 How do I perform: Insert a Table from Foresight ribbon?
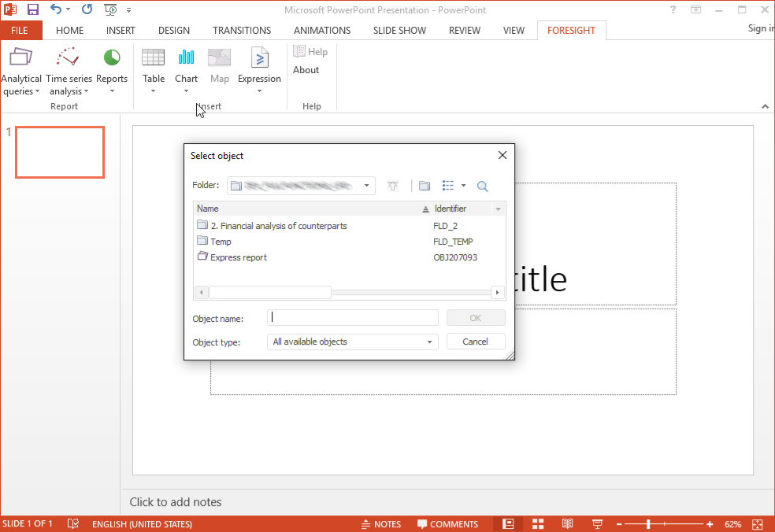154,71
